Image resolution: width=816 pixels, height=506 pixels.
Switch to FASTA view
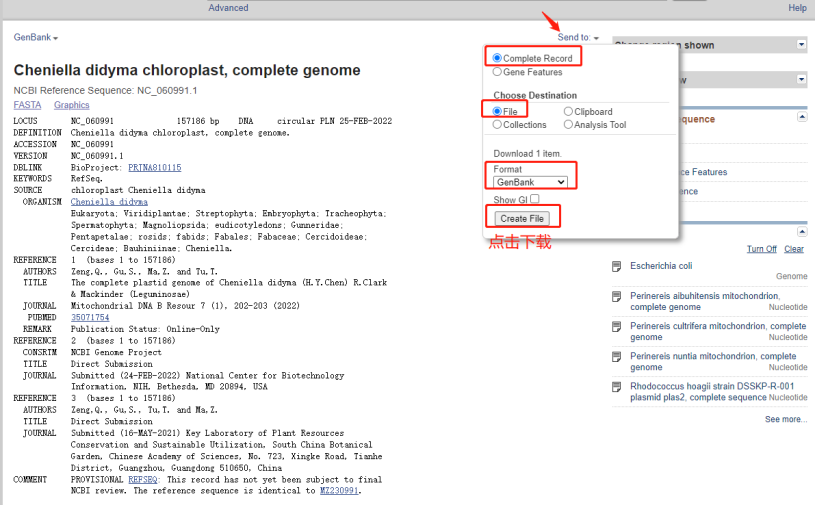[27, 105]
